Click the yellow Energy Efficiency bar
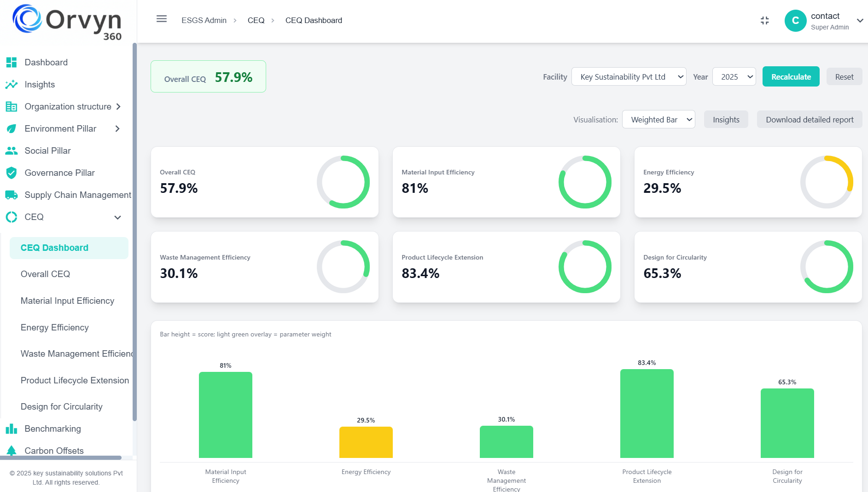The image size is (868, 492). (x=366, y=442)
